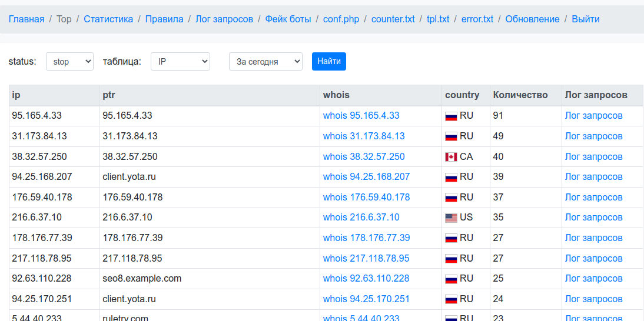The width and height of the screenshot is (644, 321).
Task: Open whois 92.63.110.228 link
Action: click(366, 278)
